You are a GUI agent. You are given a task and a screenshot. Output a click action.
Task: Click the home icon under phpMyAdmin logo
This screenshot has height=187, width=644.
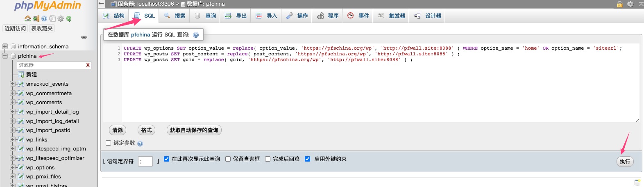pyautogui.click(x=28, y=18)
